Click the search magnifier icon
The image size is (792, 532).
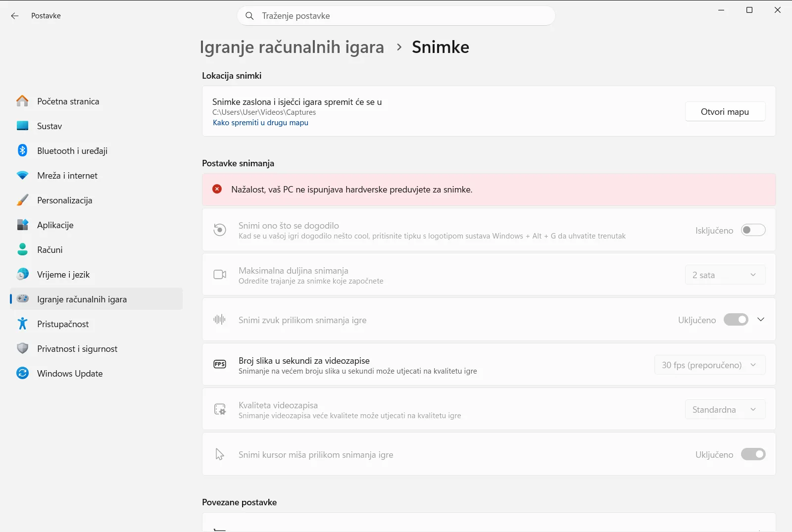click(250, 16)
